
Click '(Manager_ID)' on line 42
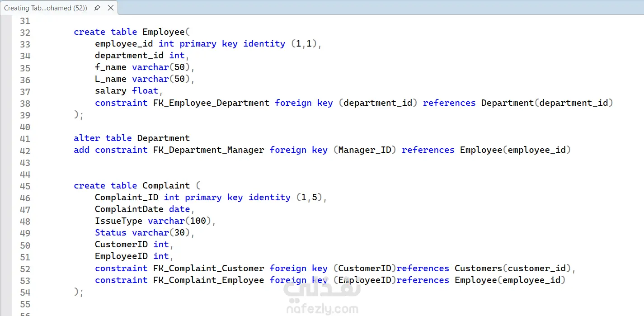pyautogui.click(x=365, y=150)
